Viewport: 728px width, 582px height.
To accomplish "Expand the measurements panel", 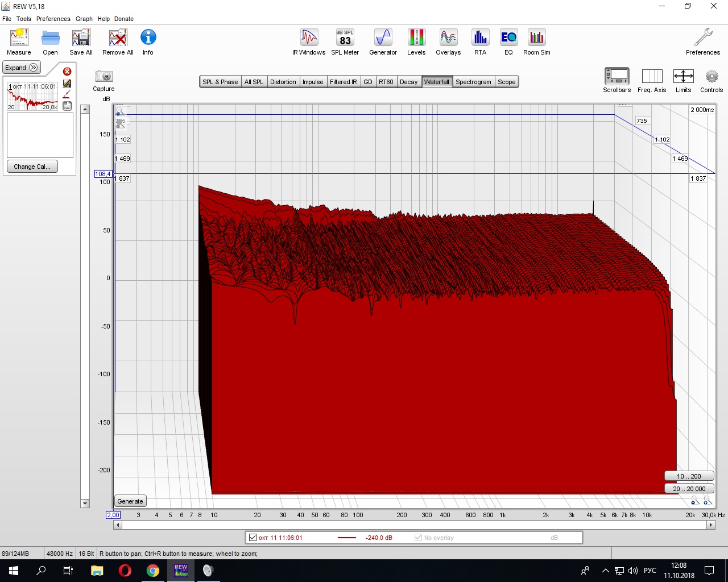I will tap(22, 68).
